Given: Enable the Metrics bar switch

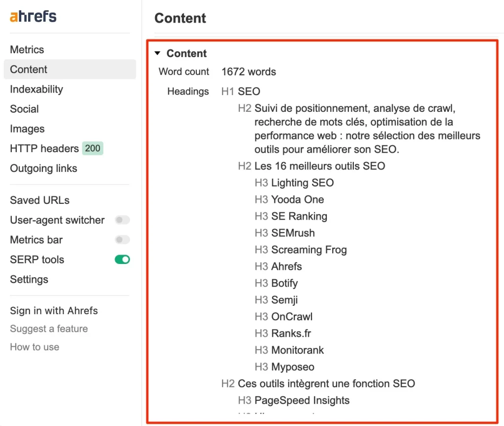Looking at the screenshot, I should pyautogui.click(x=122, y=240).
